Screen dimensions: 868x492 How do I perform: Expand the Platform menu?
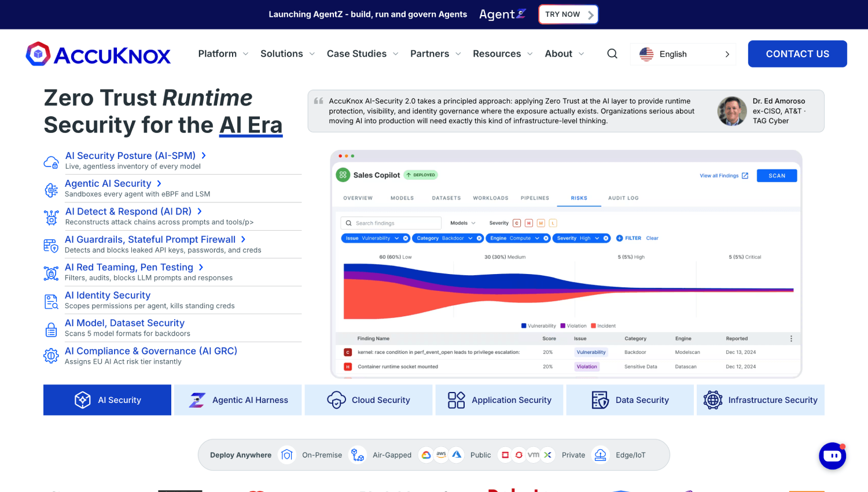[223, 54]
